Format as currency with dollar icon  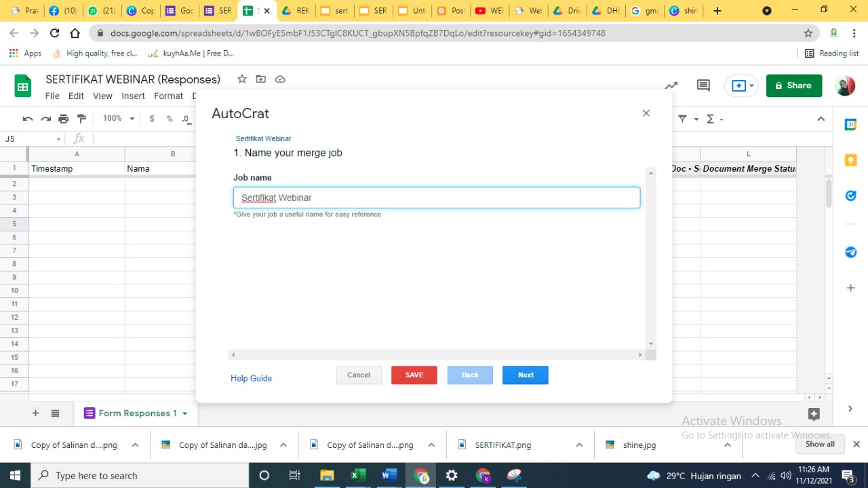[151, 119]
